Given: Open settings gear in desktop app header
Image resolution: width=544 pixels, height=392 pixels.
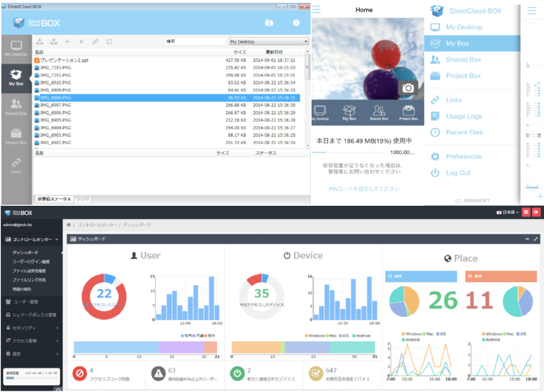Looking at the screenshot, I should (x=296, y=22).
